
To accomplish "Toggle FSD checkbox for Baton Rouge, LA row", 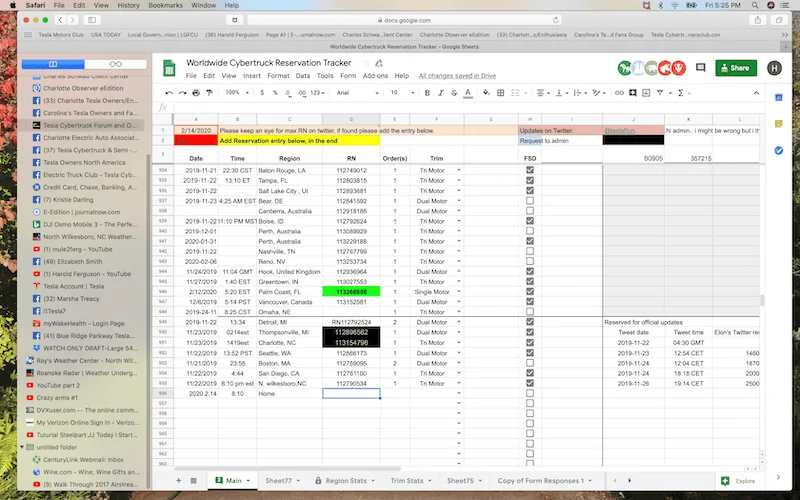I will (x=530, y=170).
